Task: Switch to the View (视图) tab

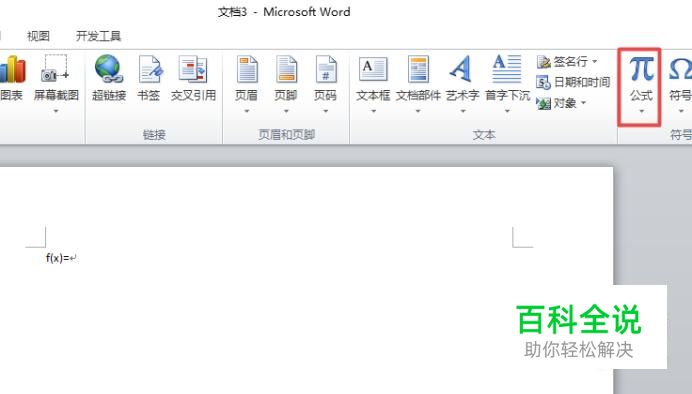Action: [38, 36]
